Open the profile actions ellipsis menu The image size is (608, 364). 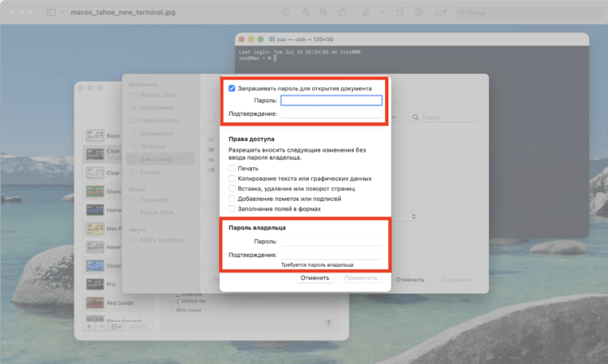click(x=116, y=327)
